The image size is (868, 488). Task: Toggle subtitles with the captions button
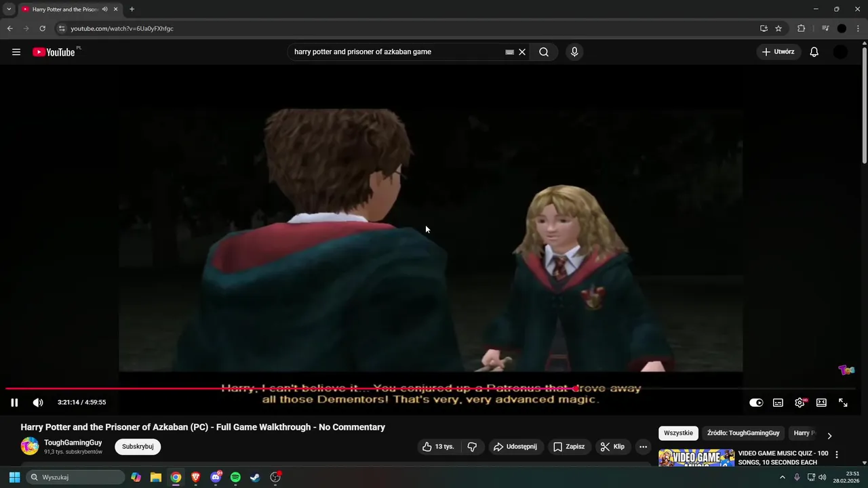[778, 403]
